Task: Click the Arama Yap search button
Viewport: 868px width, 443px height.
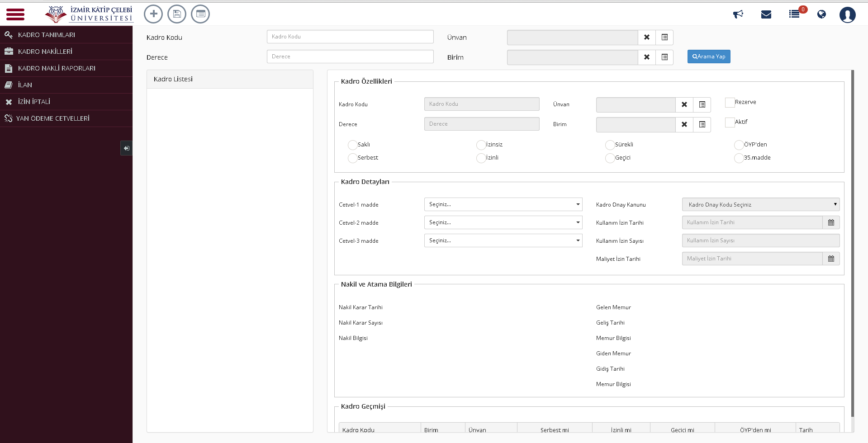Action: [709, 57]
